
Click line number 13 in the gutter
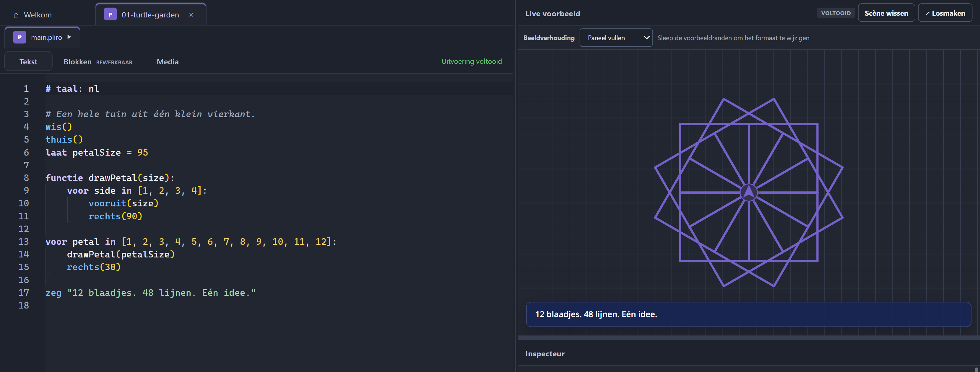(24, 242)
